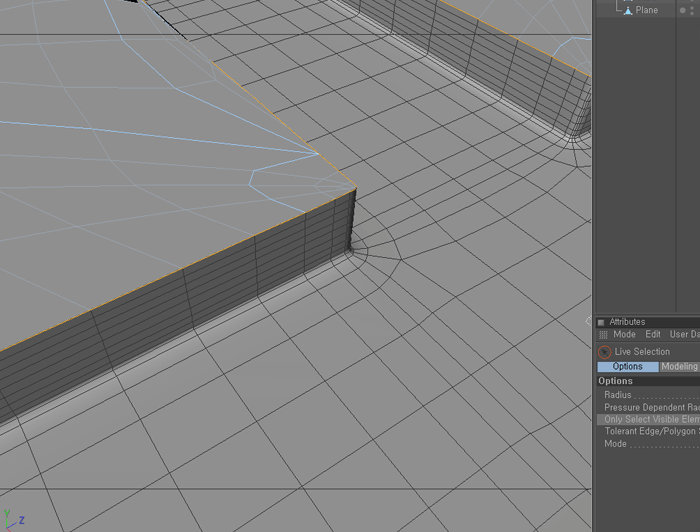Open the Edit menu in Attributes
This screenshot has height=532, width=700.
653,335
